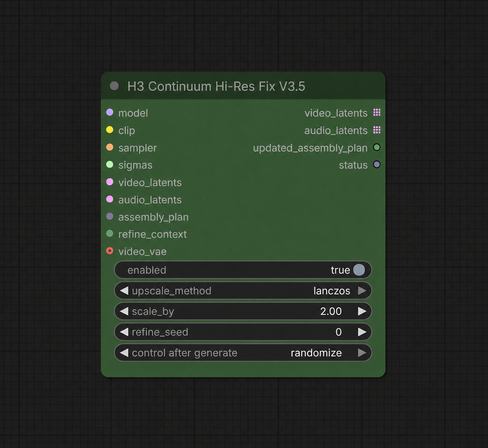Click the audio_latents output grid socket
Viewport: 488px width, 448px height.
[x=377, y=130]
